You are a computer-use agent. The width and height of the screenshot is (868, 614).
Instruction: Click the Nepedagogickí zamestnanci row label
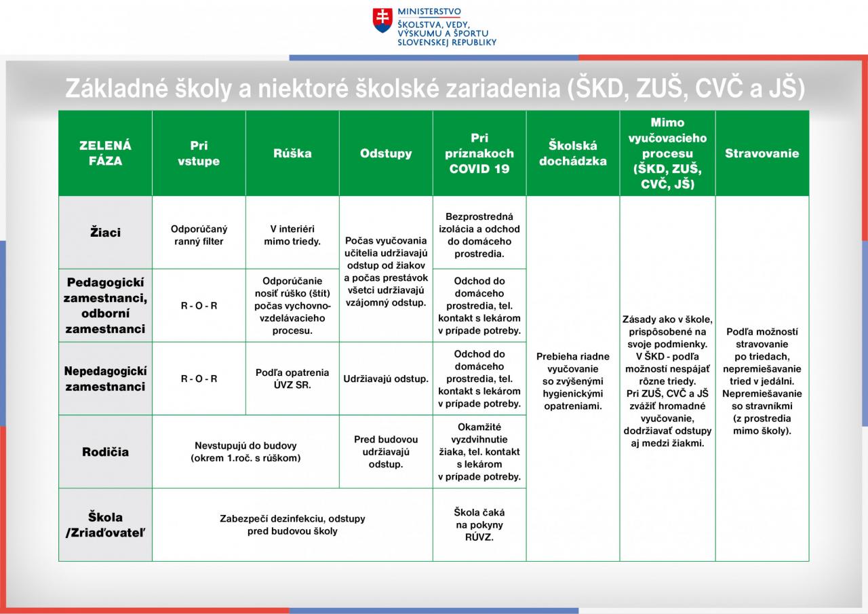pos(105,379)
